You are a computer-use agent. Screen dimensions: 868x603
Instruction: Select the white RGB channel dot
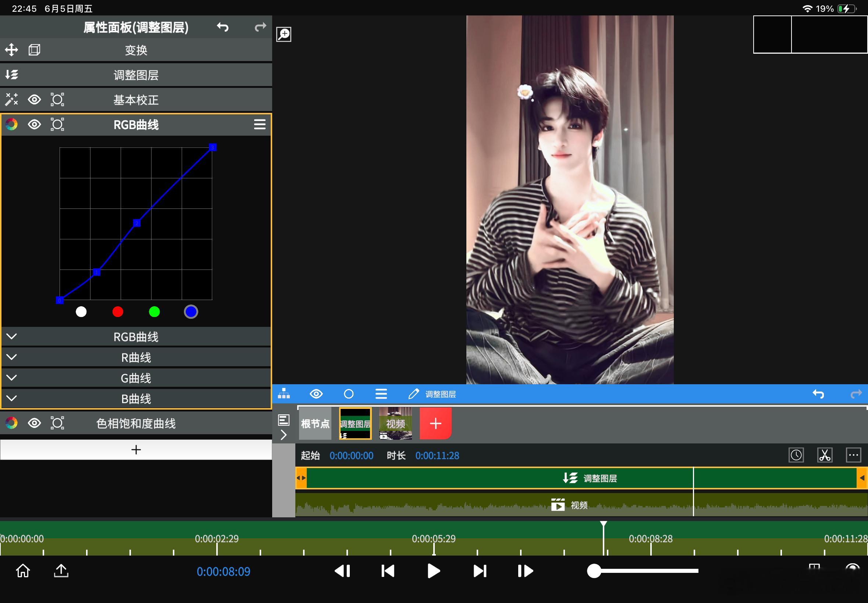(81, 312)
